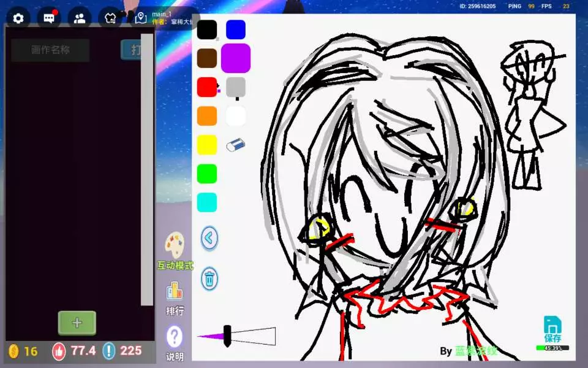
Task: Click the value 225
Action: point(131,351)
